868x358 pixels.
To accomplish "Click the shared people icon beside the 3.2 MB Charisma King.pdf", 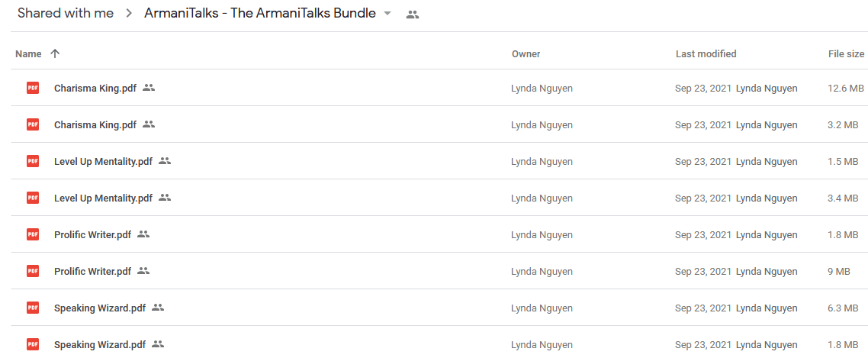I will pos(149,124).
